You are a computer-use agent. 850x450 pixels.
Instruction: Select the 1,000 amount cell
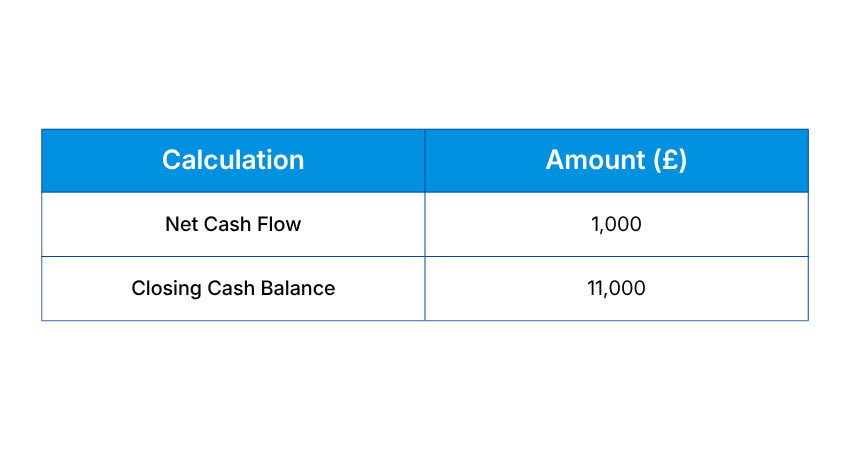click(616, 224)
